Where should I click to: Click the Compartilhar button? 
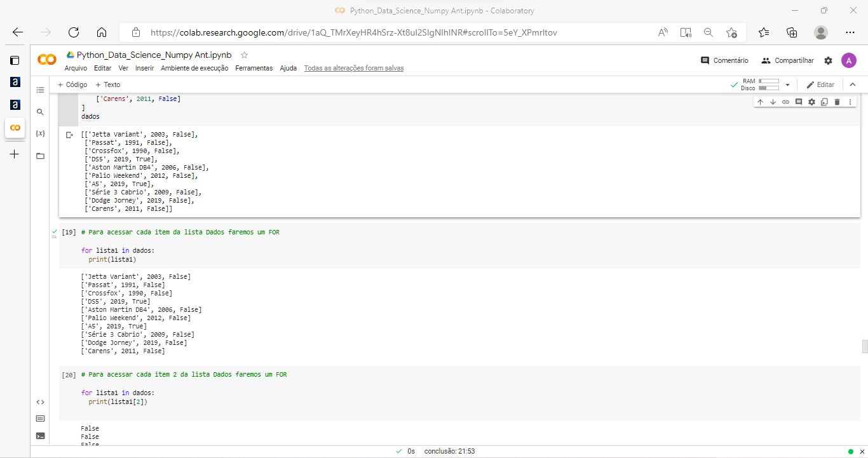787,60
